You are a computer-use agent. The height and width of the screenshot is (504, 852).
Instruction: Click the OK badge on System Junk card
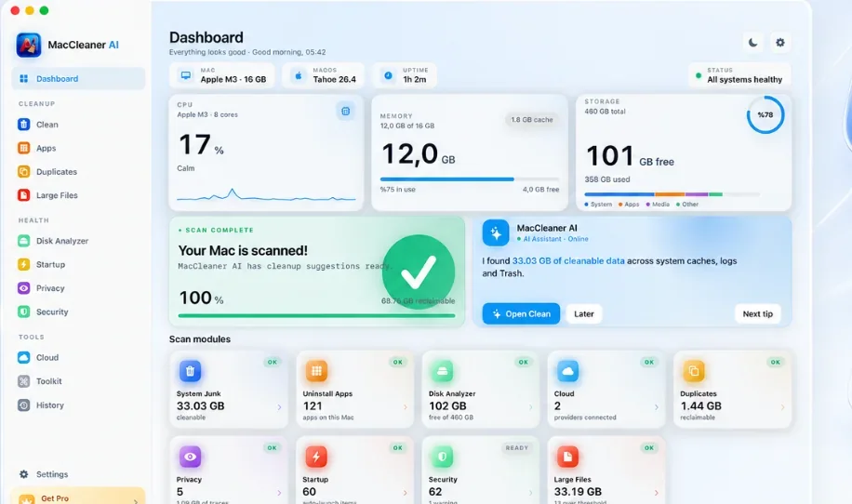coord(273,363)
